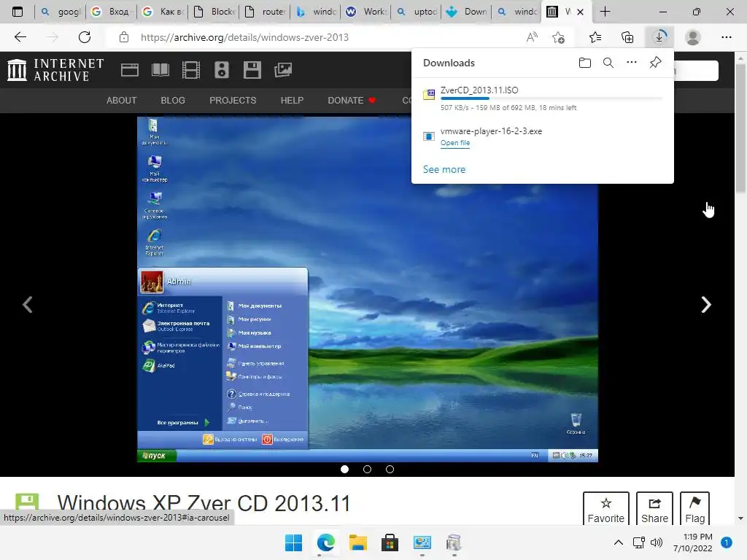Image resolution: width=747 pixels, height=560 pixels.
Task: Switch to the Blocked page tab
Action: coord(215,12)
